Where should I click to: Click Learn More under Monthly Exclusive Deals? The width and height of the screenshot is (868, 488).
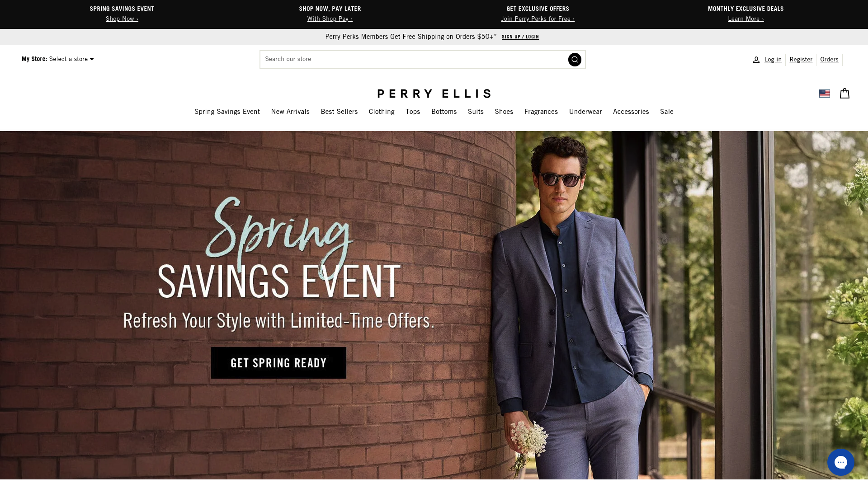746,19
